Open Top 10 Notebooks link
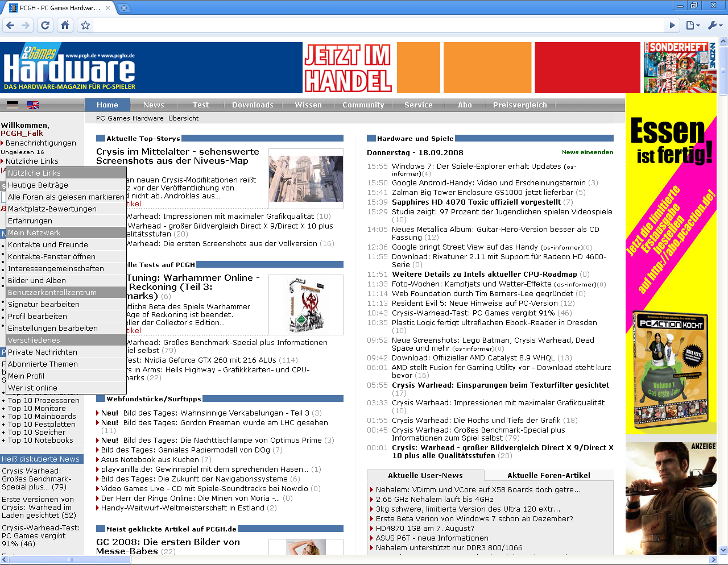This screenshot has width=728, height=565. coord(40,441)
